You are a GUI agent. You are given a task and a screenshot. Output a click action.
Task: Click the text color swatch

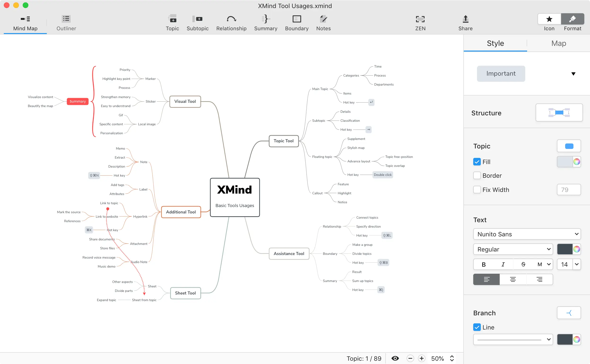pos(565,249)
